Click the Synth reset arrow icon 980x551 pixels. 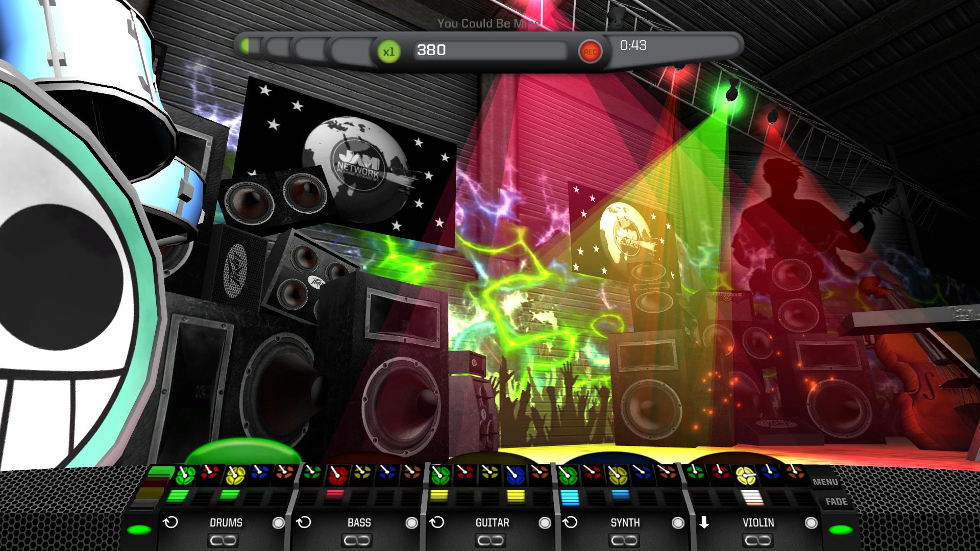pyautogui.click(x=570, y=522)
